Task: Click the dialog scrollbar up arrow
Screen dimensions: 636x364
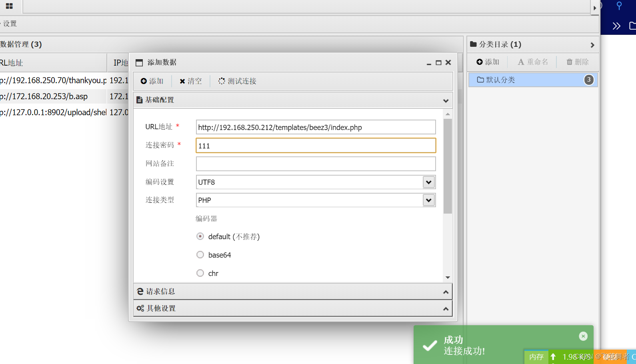Action: (x=448, y=114)
